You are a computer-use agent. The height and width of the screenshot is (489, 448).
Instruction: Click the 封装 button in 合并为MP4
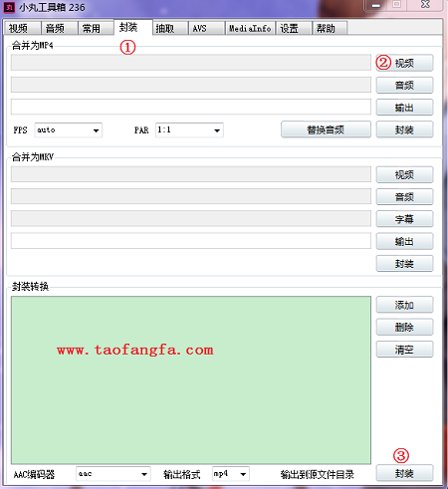click(x=404, y=129)
